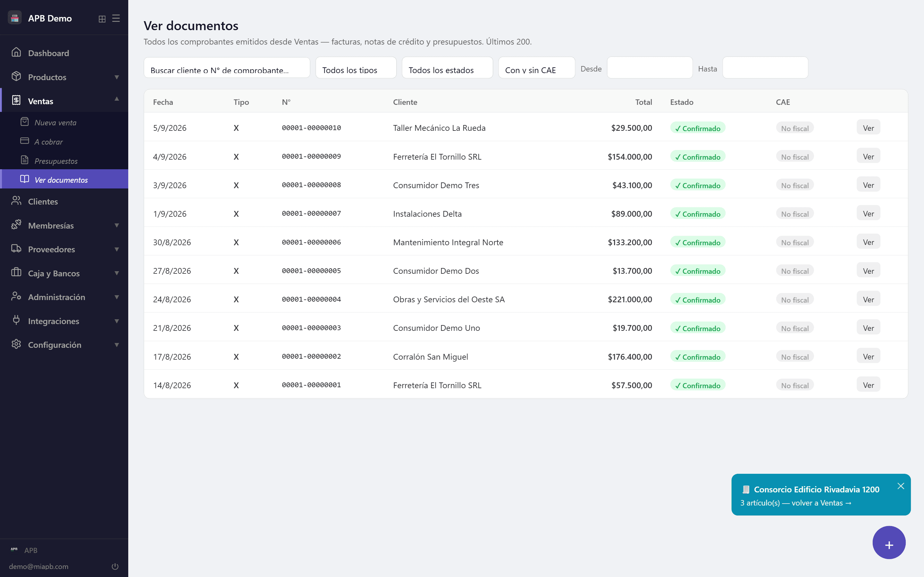924x577 pixels.
Task: Click comprobante number 00001-00000004
Action: [311, 299]
